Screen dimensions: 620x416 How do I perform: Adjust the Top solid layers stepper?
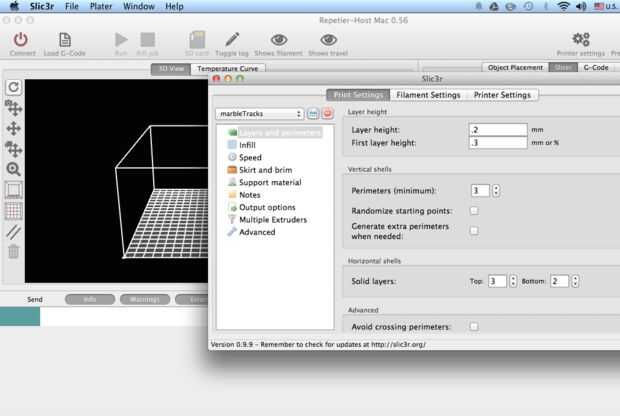(x=513, y=281)
